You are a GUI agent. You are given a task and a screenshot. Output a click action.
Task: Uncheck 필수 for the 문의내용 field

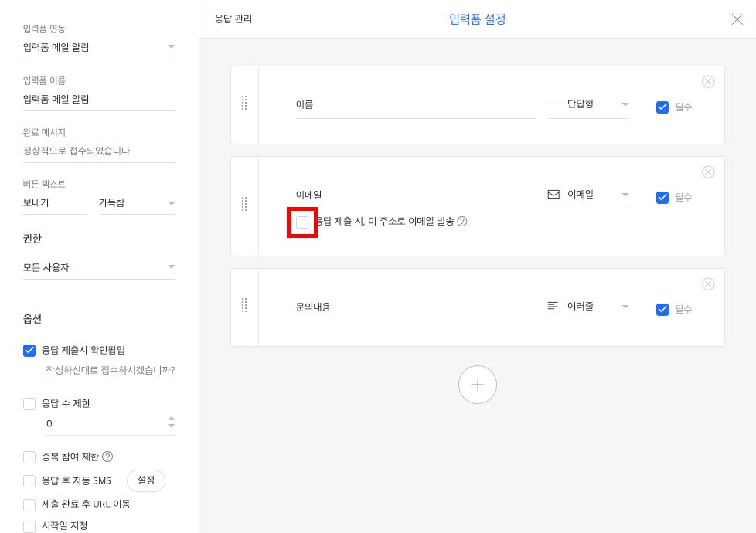point(662,310)
